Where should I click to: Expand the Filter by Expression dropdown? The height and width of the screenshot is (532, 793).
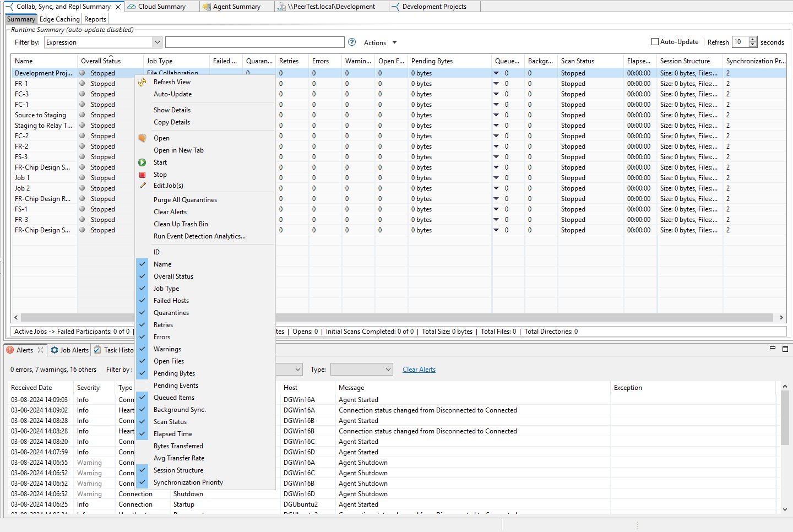click(157, 42)
